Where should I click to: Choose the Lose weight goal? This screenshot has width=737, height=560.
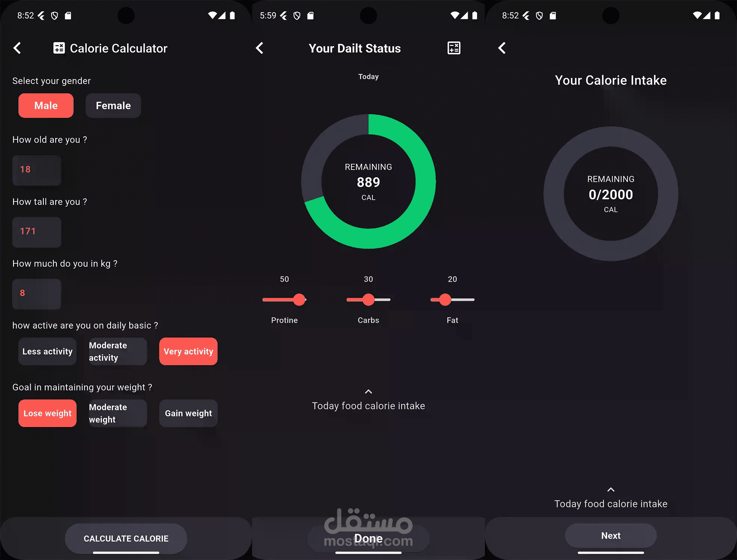[47, 413]
